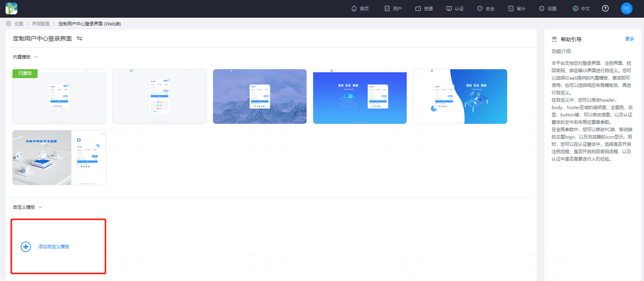
Task: Click the app logo in top-left corner
Action: coord(12,8)
